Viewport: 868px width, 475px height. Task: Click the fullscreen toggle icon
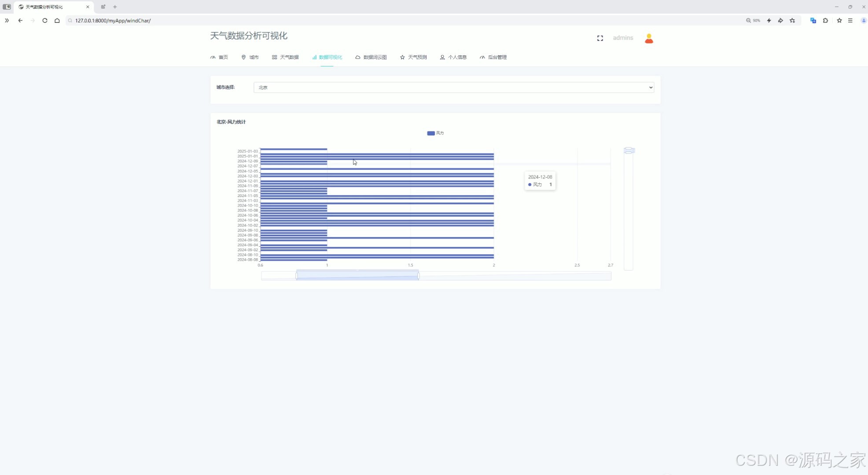pyautogui.click(x=600, y=38)
